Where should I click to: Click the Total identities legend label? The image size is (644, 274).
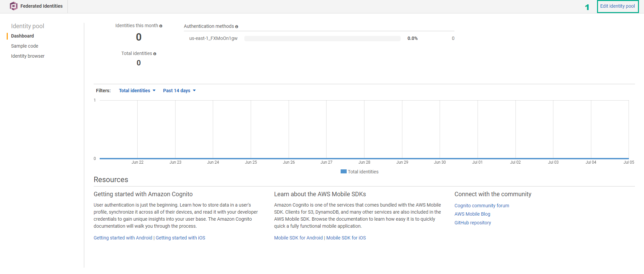363,172
